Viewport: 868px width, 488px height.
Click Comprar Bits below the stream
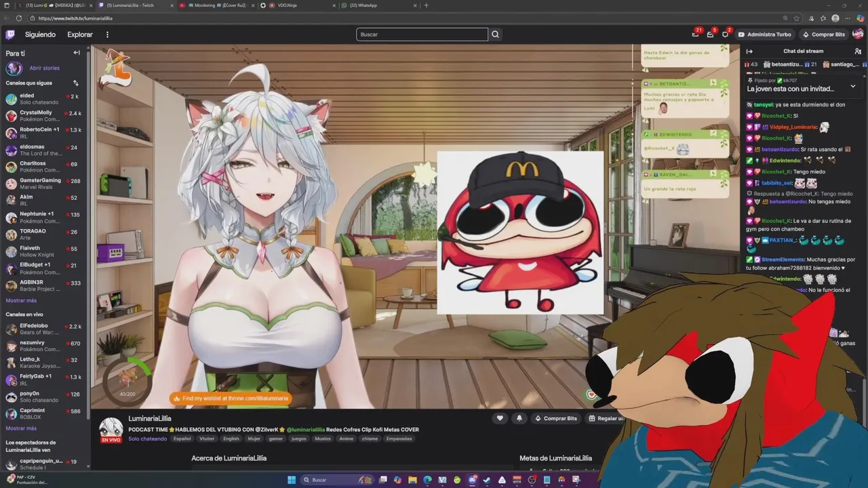[x=556, y=418]
